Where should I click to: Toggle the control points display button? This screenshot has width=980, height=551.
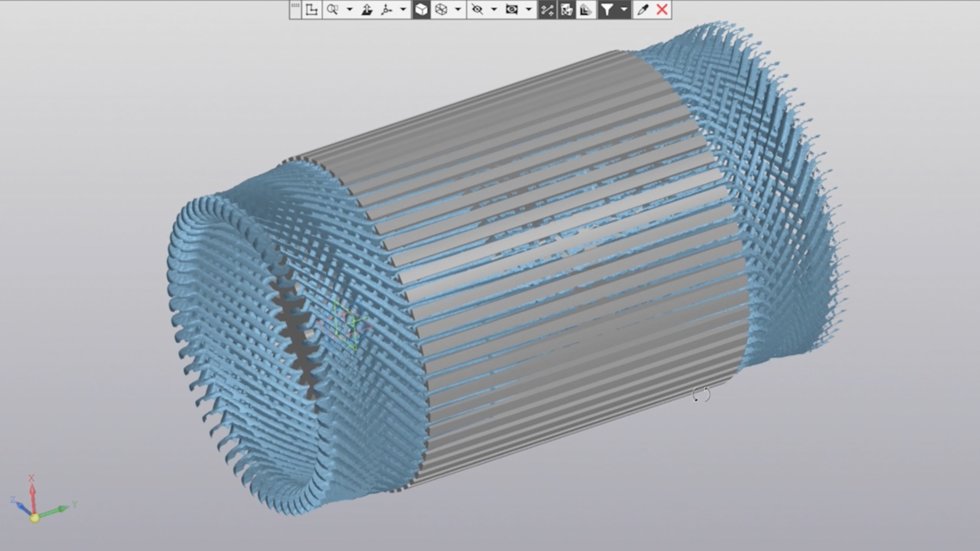point(547,10)
